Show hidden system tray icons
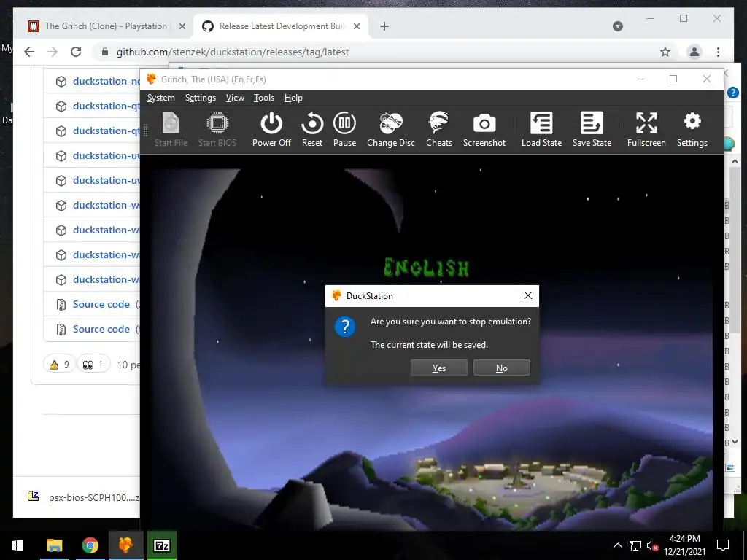The width and height of the screenshot is (747, 560). pyautogui.click(x=617, y=545)
